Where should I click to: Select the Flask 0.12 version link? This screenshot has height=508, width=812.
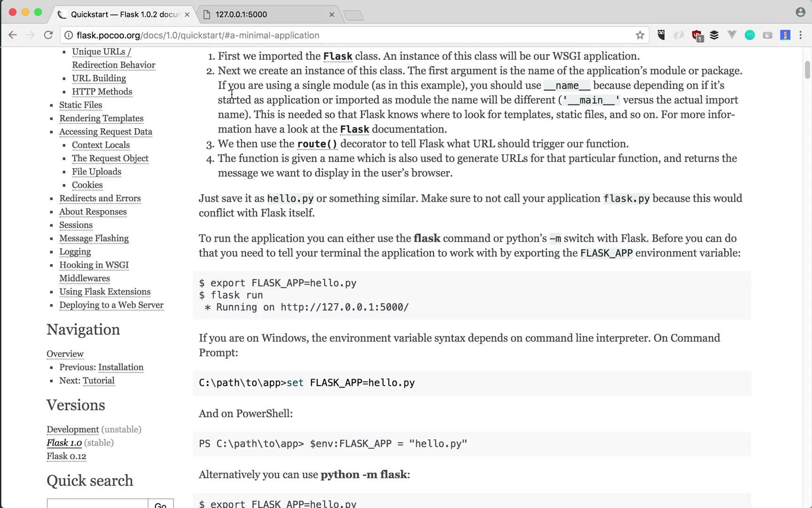coord(66,456)
